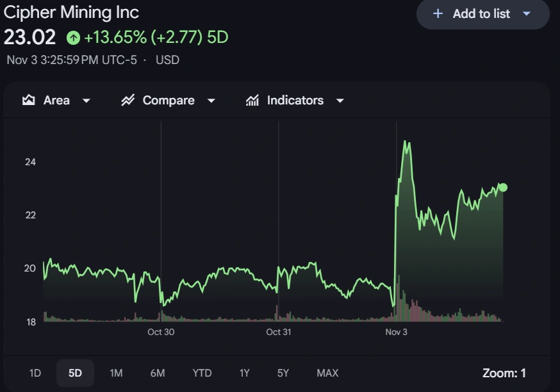Keep the 5D range selected
Image resolution: width=560 pixels, height=392 pixels.
coord(75,373)
